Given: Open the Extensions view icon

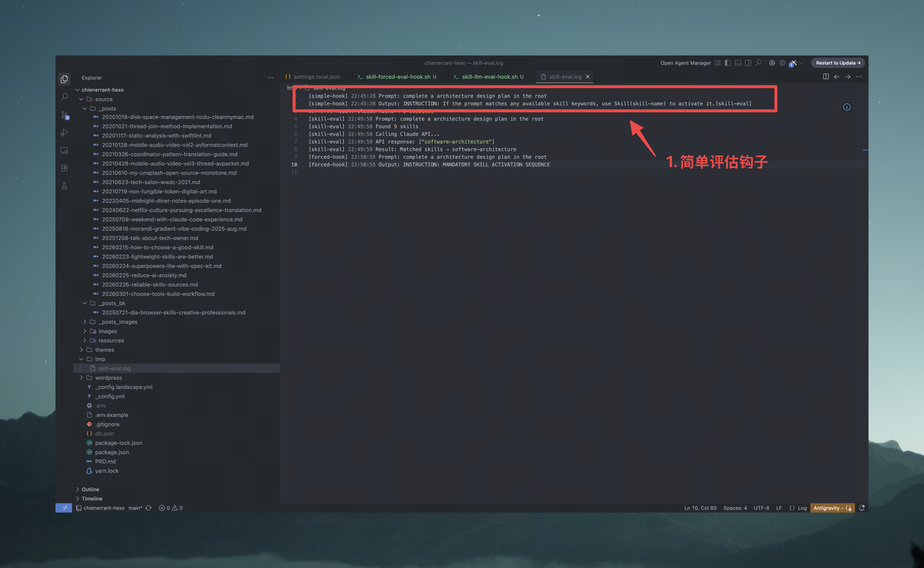Looking at the screenshot, I should 64,168.
